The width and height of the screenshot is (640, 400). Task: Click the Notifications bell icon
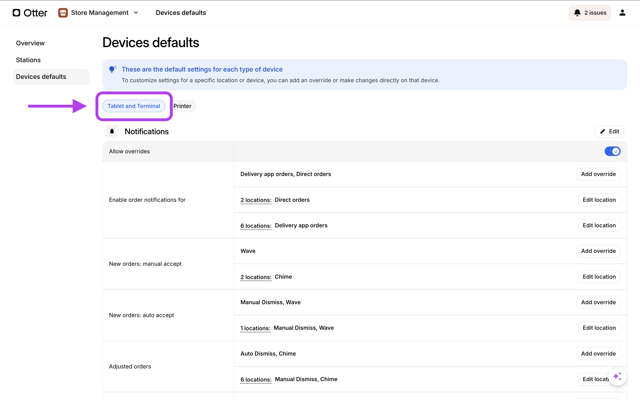(112, 132)
